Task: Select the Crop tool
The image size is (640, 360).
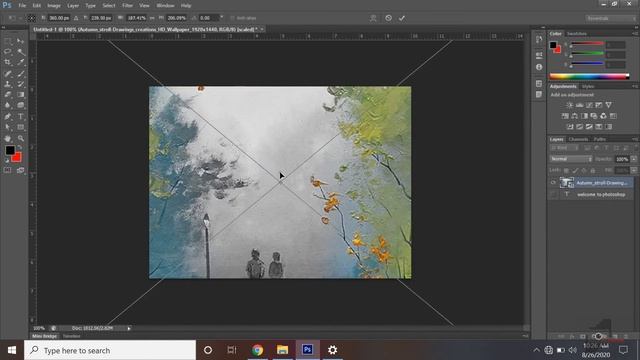Action: [8, 62]
